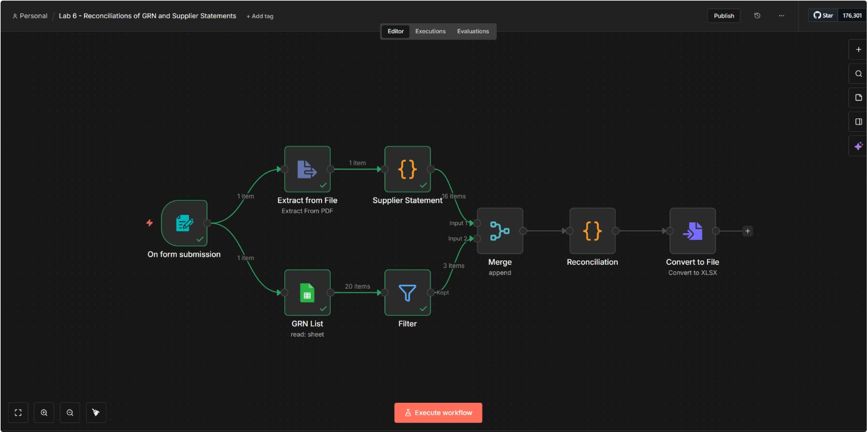This screenshot has width=868, height=432.
Task: Open the node creation panel with the plus icon
Action: click(858, 49)
